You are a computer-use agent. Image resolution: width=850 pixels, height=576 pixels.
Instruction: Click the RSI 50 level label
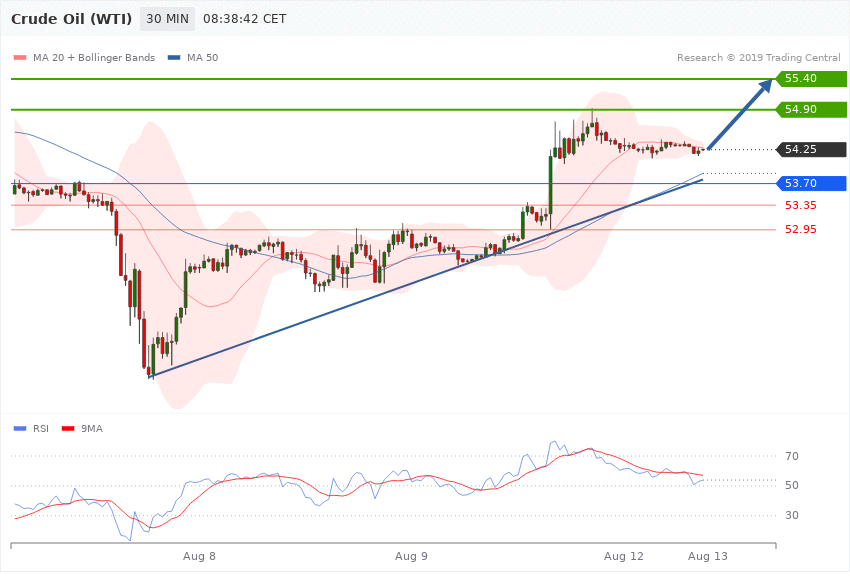point(792,486)
